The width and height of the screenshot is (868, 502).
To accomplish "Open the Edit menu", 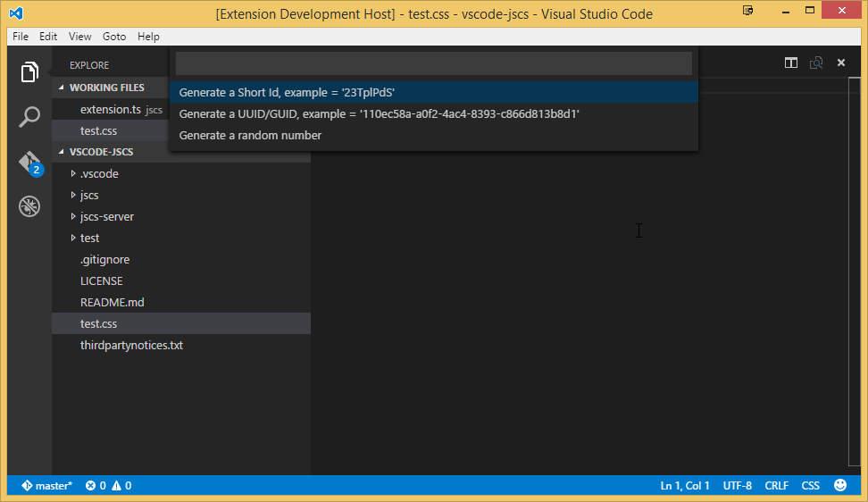I will click(48, 37).
